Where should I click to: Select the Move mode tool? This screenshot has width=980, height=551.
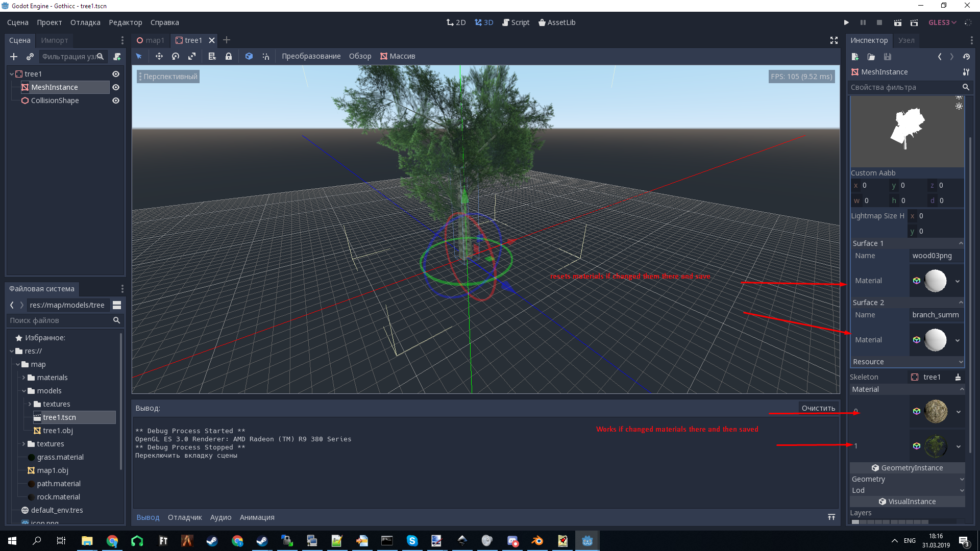click(x=159, y=56)
